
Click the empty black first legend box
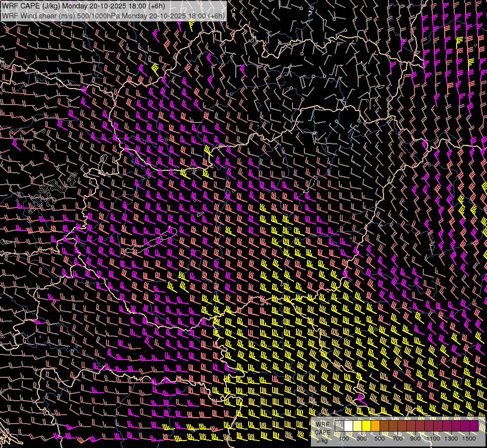(340, 426)
